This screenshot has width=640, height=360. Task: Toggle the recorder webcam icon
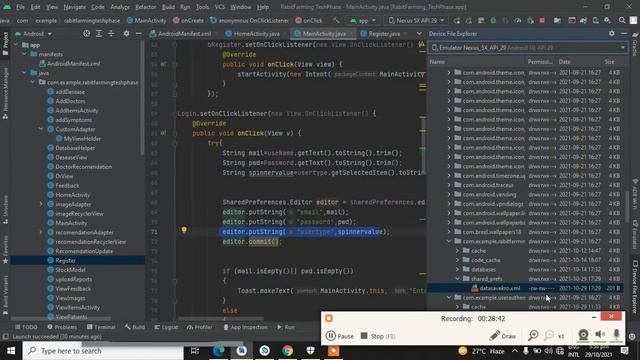click(583, 335)
